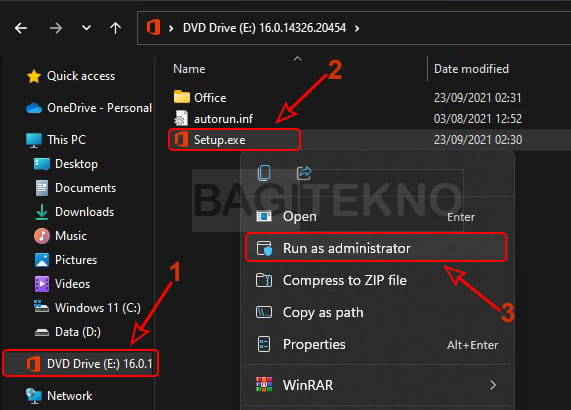Go up one folder level
This screenshot has width=571, height=410.
(115, 28)
